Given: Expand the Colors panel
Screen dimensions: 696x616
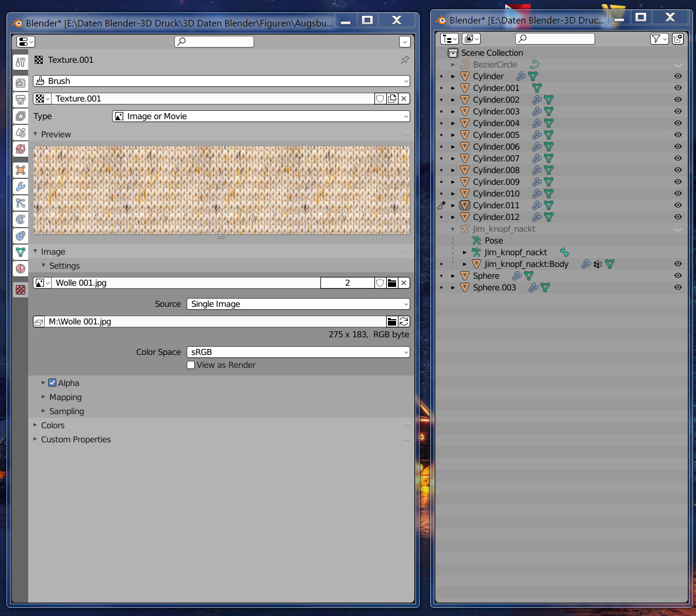Looking at the screenshot, I should [52, 425].
